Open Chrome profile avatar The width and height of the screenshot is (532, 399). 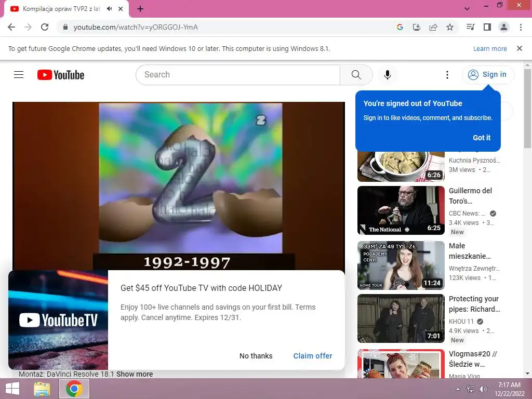504,27
